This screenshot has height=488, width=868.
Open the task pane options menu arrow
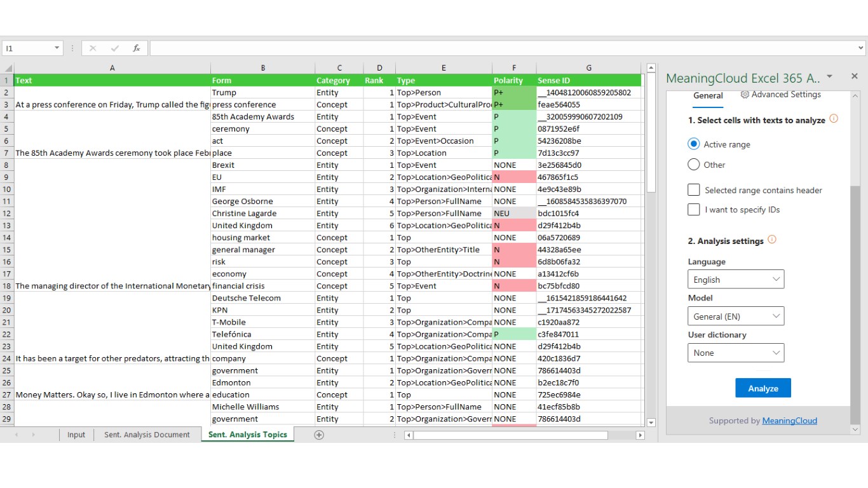click(829, 77)
